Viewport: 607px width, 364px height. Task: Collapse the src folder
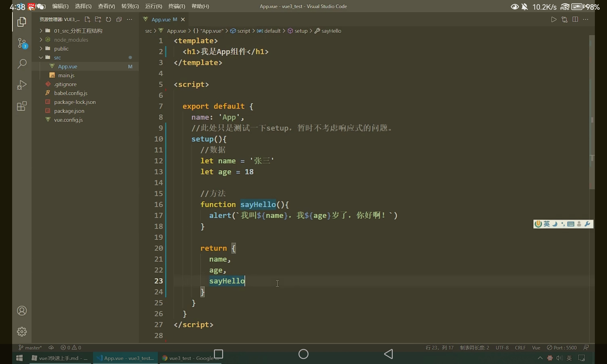57,57
